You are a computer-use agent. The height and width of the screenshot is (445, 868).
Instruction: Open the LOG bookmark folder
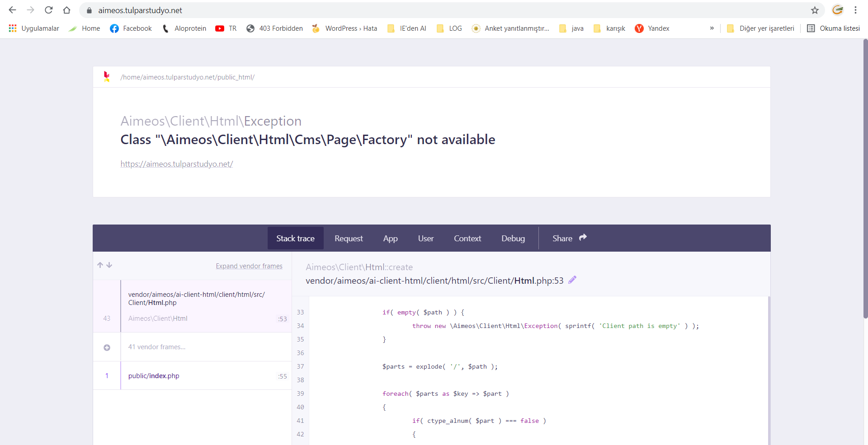click(449, 28)
